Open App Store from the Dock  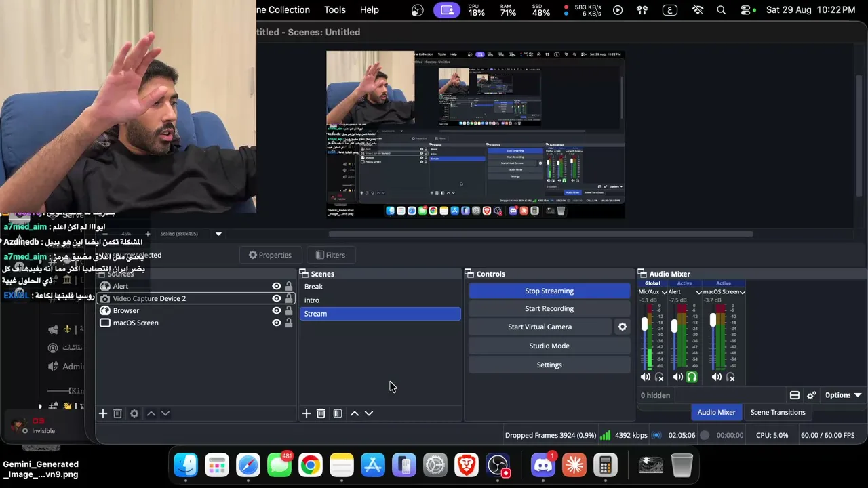373,465
